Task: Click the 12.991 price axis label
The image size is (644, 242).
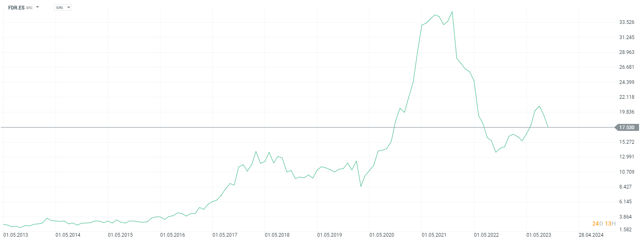Action: [627, 157]
